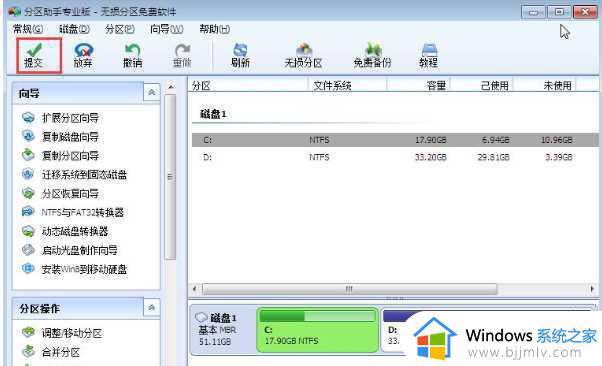The width and height of the screenshot is (602, 366).
Task: Open the 教程 (Tutorial) toolbar icon
Action: pyautogui.click(x=428, y=56)
